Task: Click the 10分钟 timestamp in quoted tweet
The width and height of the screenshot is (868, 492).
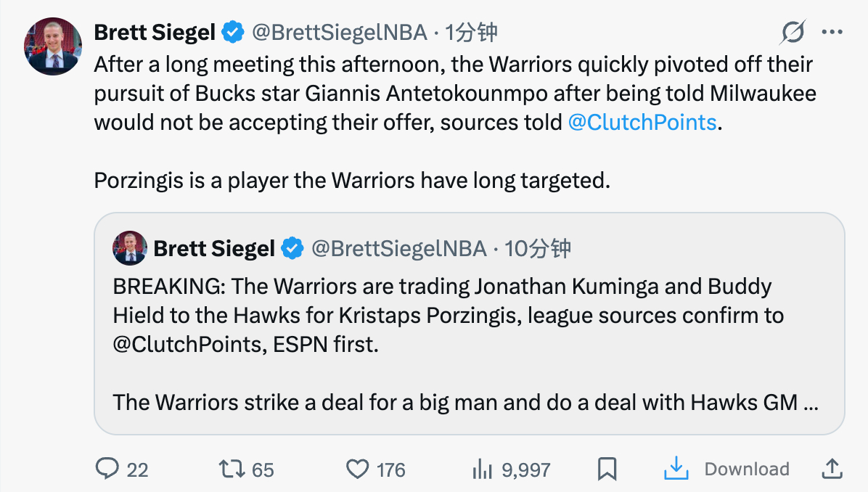Action: 538,249
